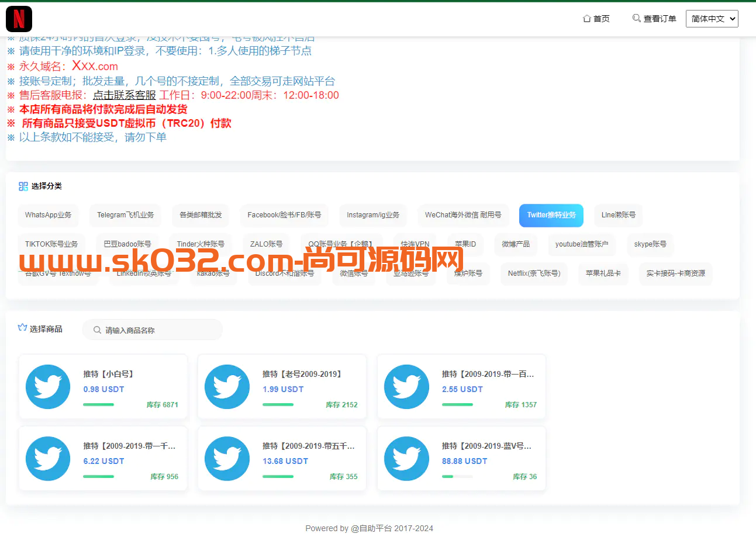Click the 点击联系客服 support link
Viewport: 756px width, 544px height.
[x=125, y=95]
